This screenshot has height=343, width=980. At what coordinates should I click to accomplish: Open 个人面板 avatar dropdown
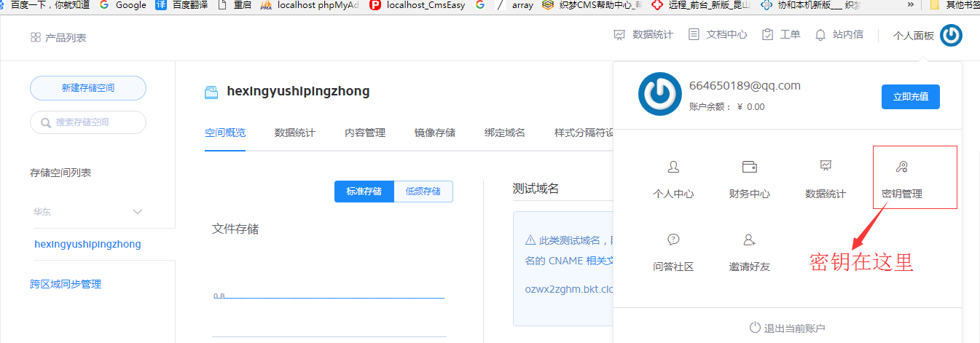point(951,35)
